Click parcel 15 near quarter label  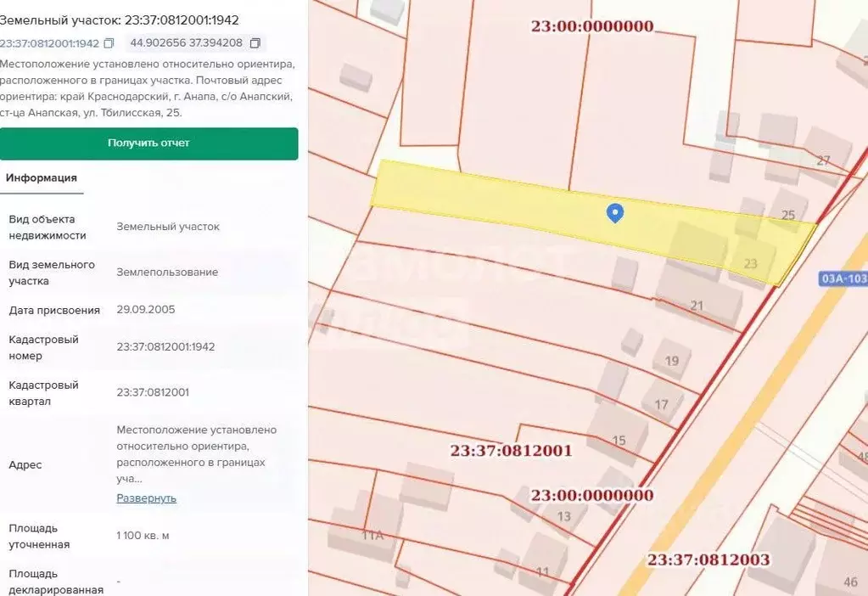point(619,440)
